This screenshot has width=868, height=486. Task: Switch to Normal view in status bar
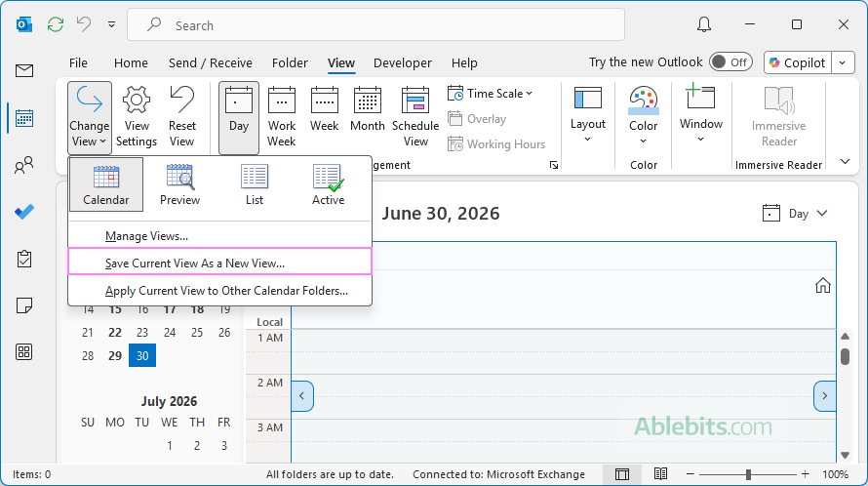622,474
